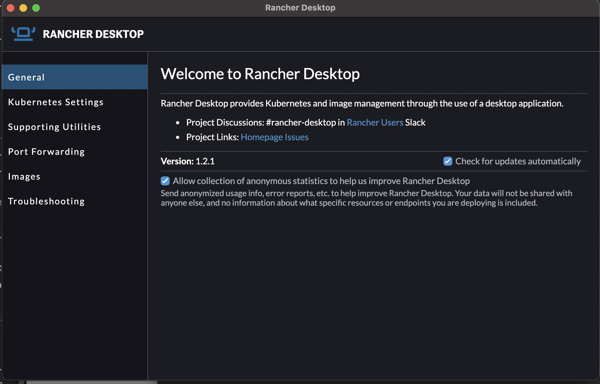Click the RANCHER DESKTOP header title

click(93, 34)
